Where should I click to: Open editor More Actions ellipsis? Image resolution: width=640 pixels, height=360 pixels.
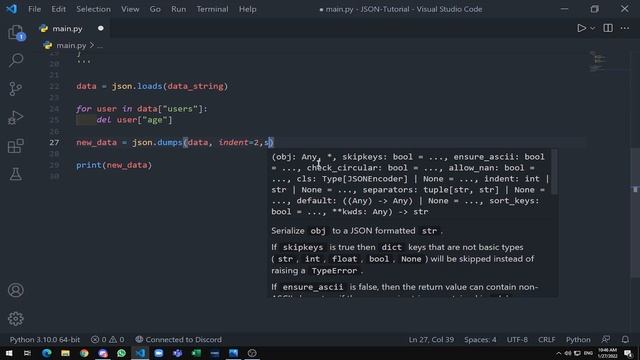pyautogui.click(x=624, y=28)
